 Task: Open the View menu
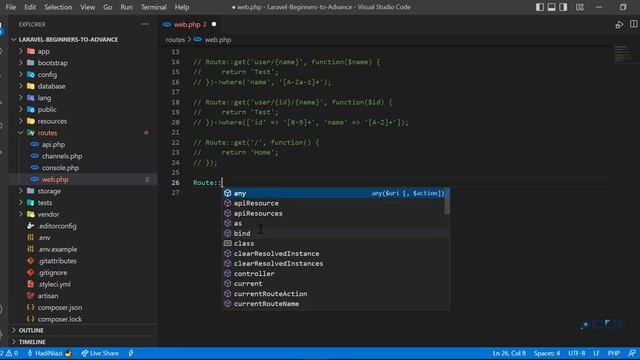(87, 7)
